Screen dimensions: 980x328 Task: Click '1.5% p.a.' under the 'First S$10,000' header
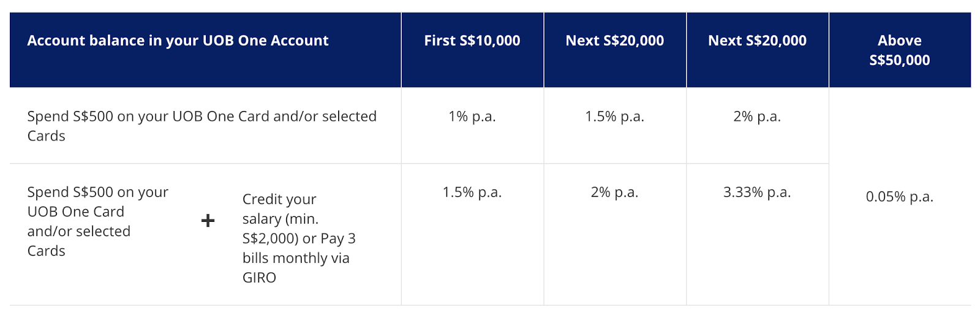tap(472, 193)
